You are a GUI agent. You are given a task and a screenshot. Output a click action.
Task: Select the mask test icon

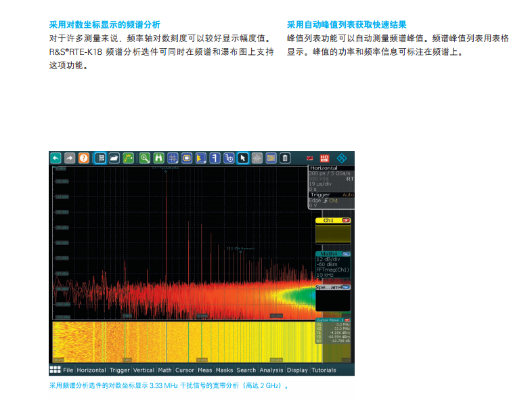point(187,158)
